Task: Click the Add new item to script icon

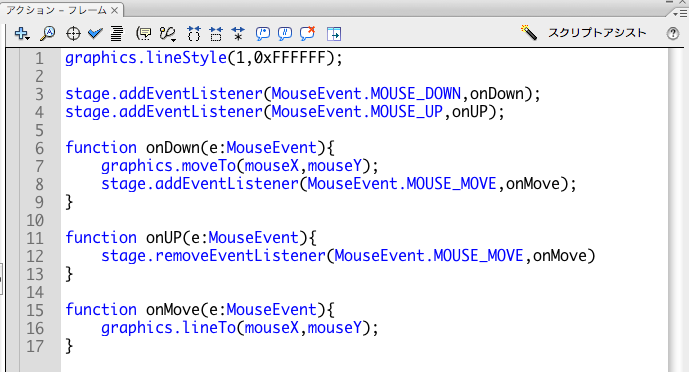Action: [22, 33]
